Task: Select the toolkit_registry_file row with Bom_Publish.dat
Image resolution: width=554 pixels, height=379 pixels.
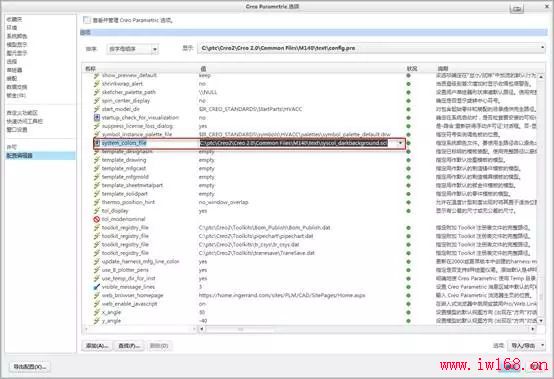Action: pos(311,228)
